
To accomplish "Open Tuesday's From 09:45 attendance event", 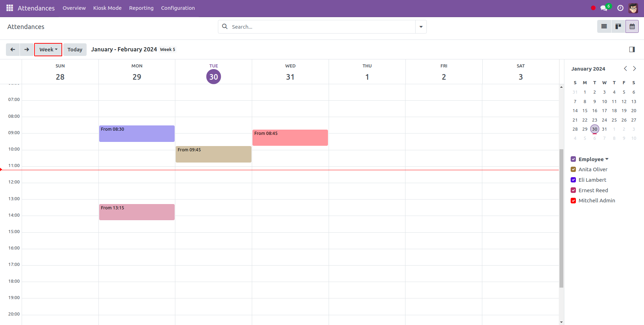I will pyautogui.click(x=213, y=154).
